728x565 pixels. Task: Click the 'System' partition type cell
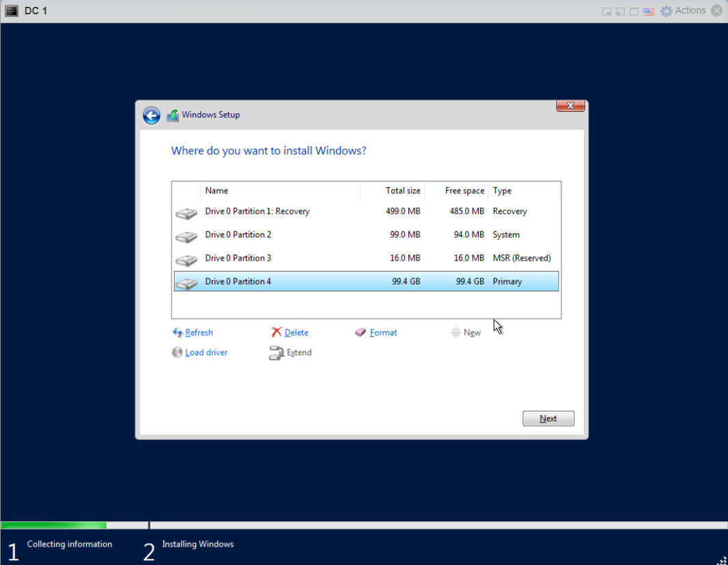506,235
